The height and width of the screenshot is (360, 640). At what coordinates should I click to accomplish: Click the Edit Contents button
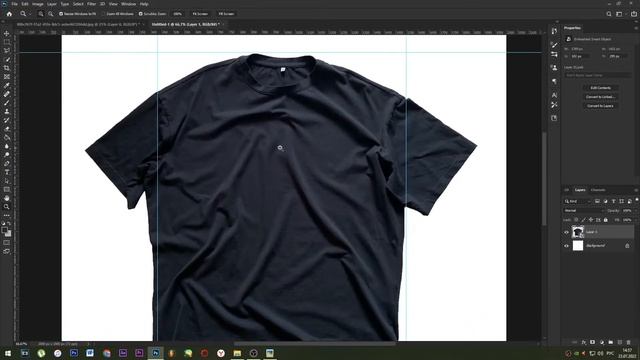pos(600,88)
